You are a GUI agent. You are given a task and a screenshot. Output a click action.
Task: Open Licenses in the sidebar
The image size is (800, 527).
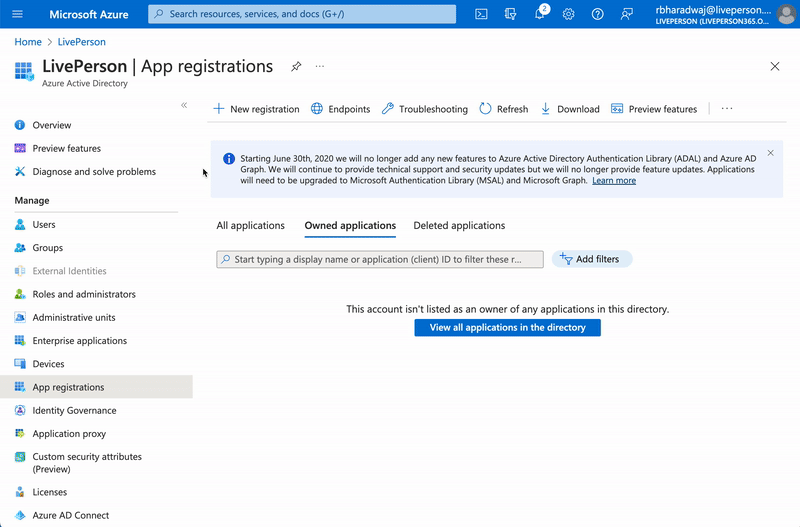coord(49,492)
